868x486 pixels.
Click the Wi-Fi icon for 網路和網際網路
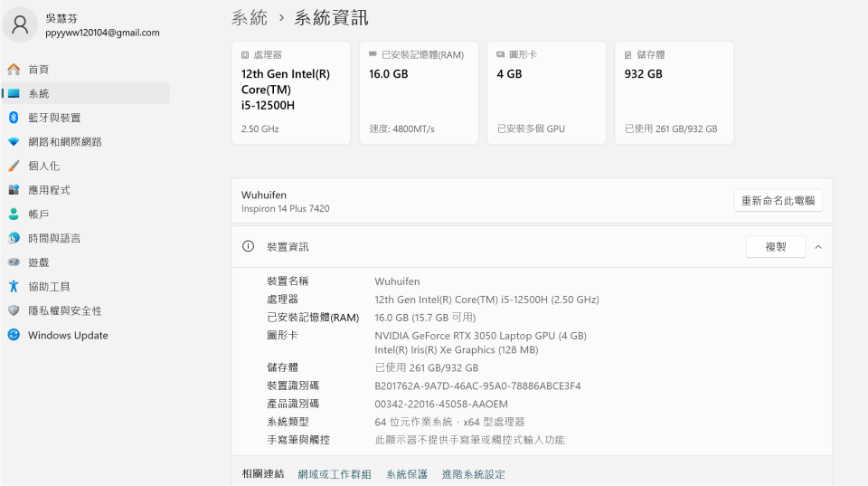point(14,142)
